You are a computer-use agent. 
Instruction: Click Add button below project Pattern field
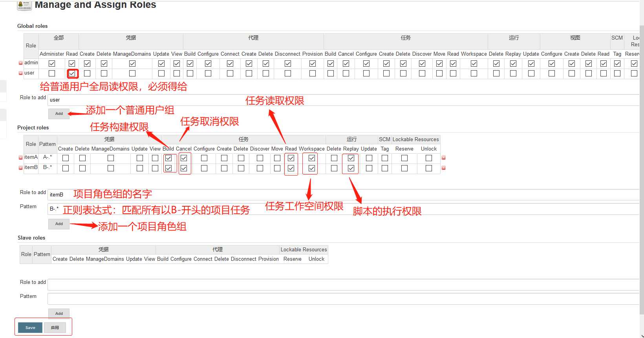click(59, 224)
